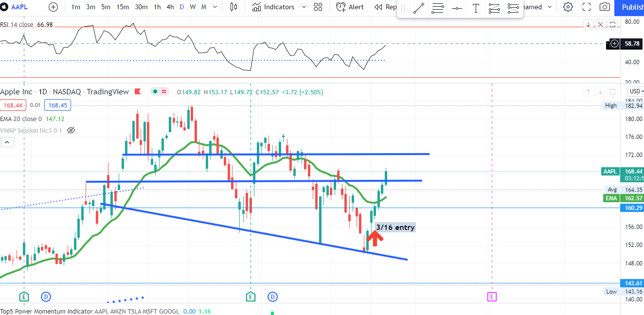The height and width of the screenshot is (315, 644).
Task: Click the 3/16 entry text label
Action: coord(395,227)
